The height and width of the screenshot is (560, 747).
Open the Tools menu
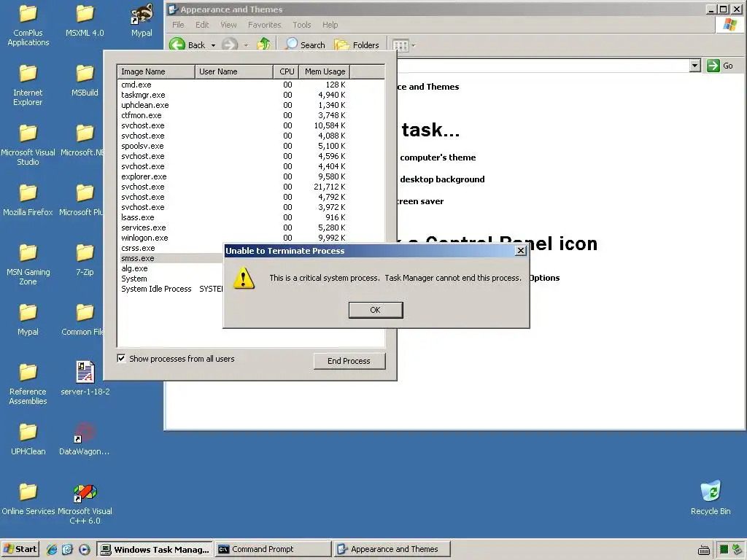(301, 25)
